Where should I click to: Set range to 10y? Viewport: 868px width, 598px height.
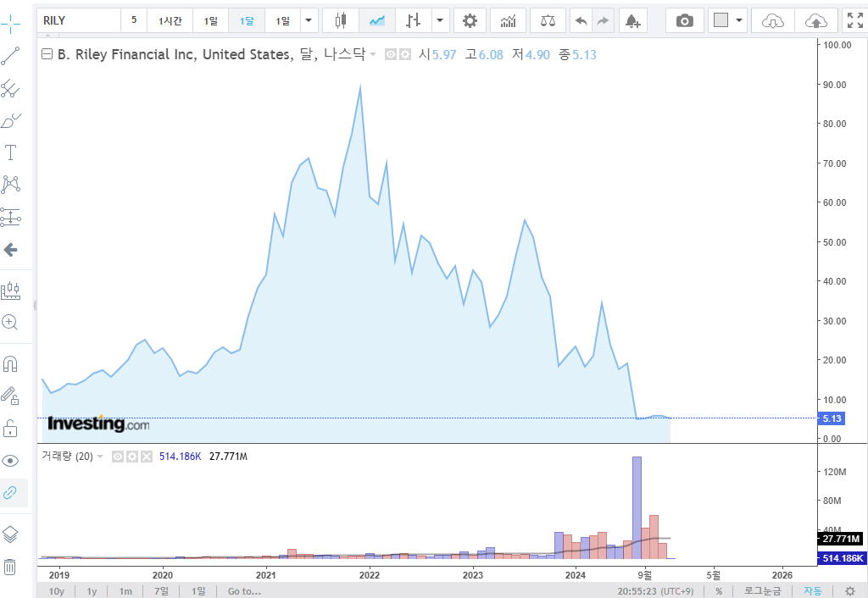57,591
